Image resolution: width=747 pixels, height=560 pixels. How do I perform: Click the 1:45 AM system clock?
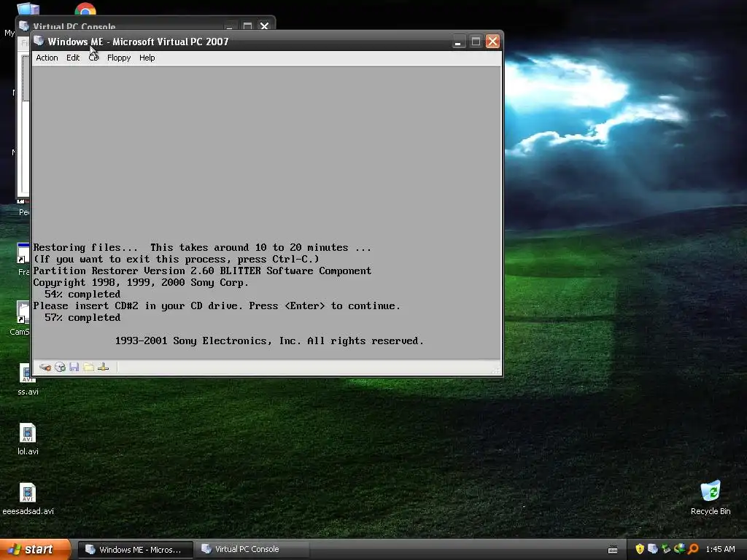[720, 549]
